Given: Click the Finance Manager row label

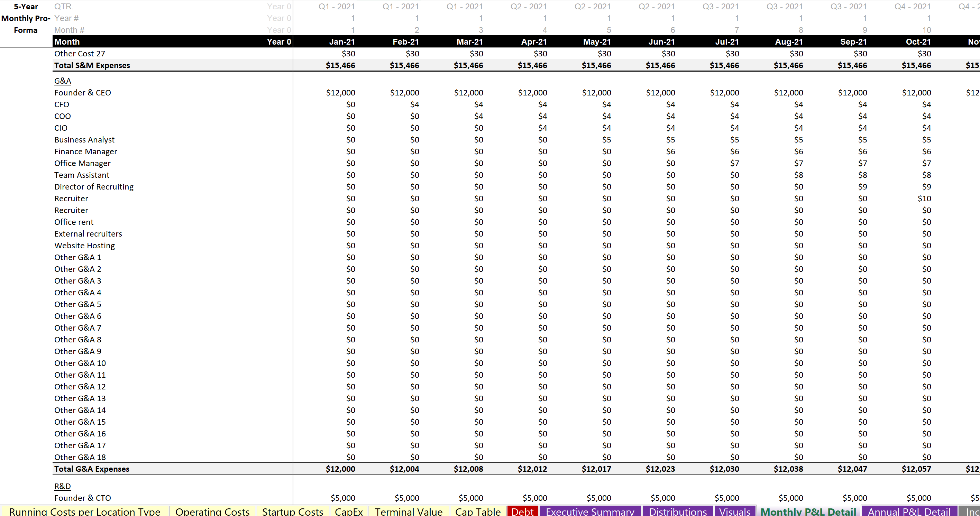Looking at the screenshot, I should (85, 152).
